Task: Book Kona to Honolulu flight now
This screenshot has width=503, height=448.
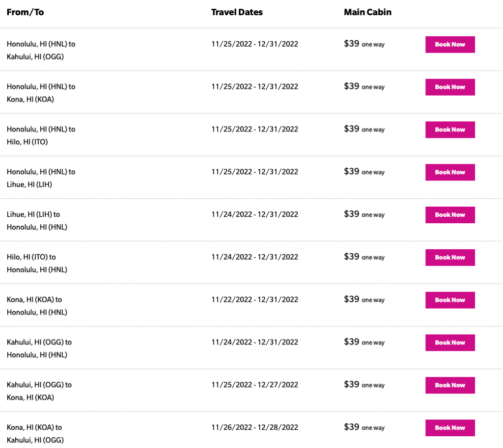Action: coord(450,300)
